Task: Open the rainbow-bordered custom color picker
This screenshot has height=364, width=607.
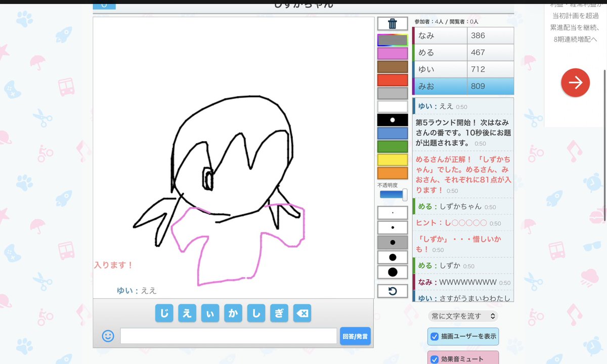Action: [393, 40]
